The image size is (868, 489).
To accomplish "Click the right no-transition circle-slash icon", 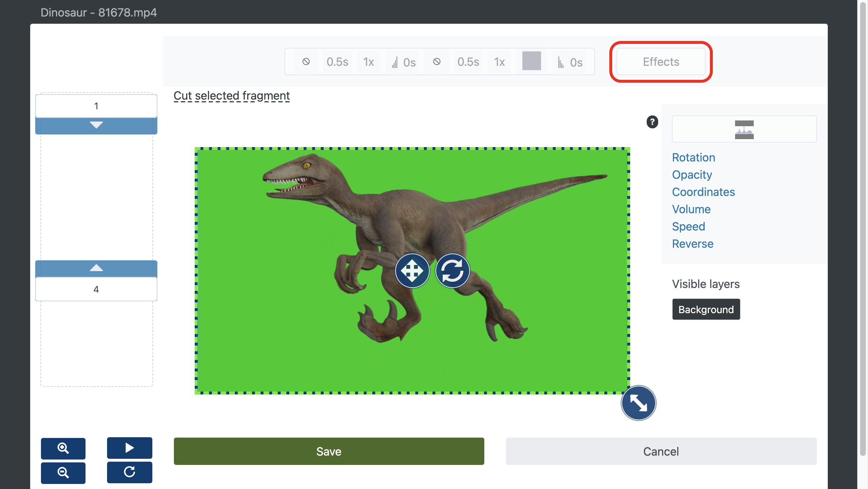I will (437, 62).
